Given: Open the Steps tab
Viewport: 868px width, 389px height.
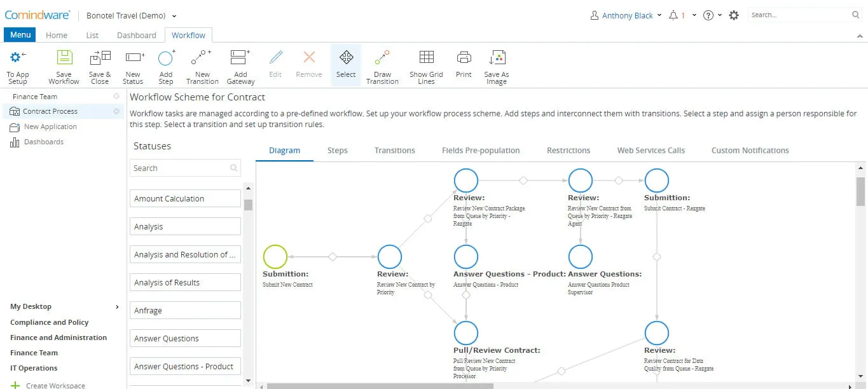Looking at the screenshot, I should pyautogui.click(x=337, y=151).
